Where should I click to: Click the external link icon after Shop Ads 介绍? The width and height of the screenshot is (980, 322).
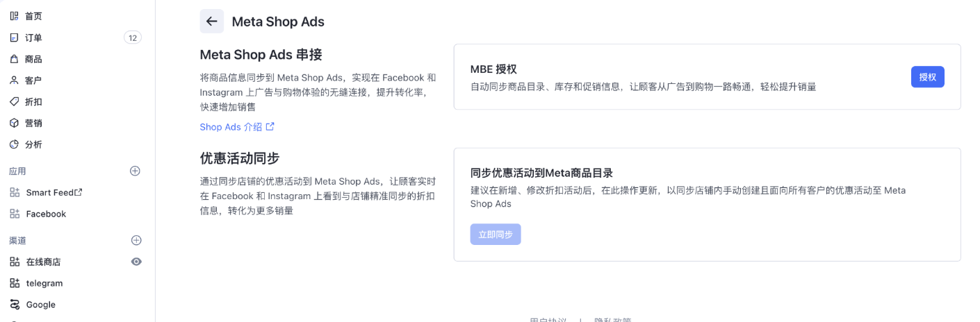coord(270,126)
